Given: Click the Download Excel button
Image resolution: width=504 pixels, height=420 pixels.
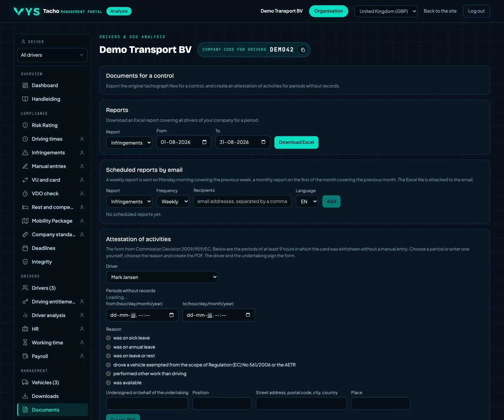Looking at the screenshot, I should [296, 142].
